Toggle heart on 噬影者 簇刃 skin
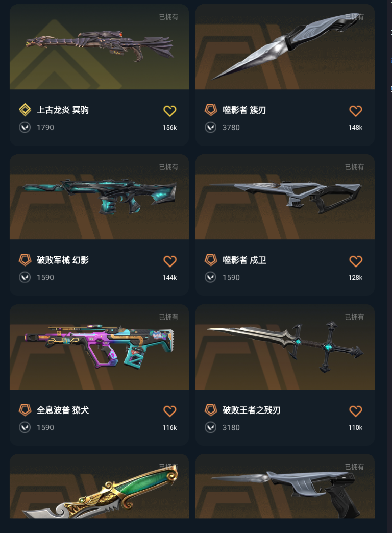This screenshot has width=392, height=533. tap(356, 111)
